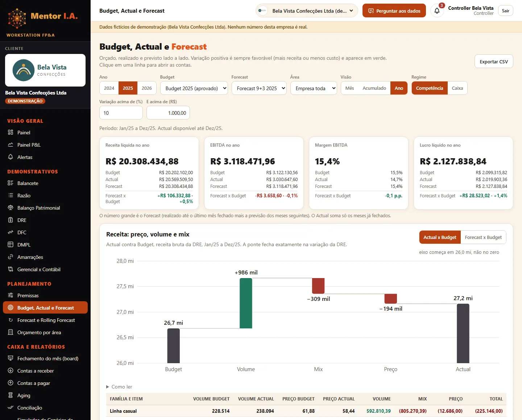Click the Sair button
This screenshot has width=522, height=420.
tap(506, 11)
